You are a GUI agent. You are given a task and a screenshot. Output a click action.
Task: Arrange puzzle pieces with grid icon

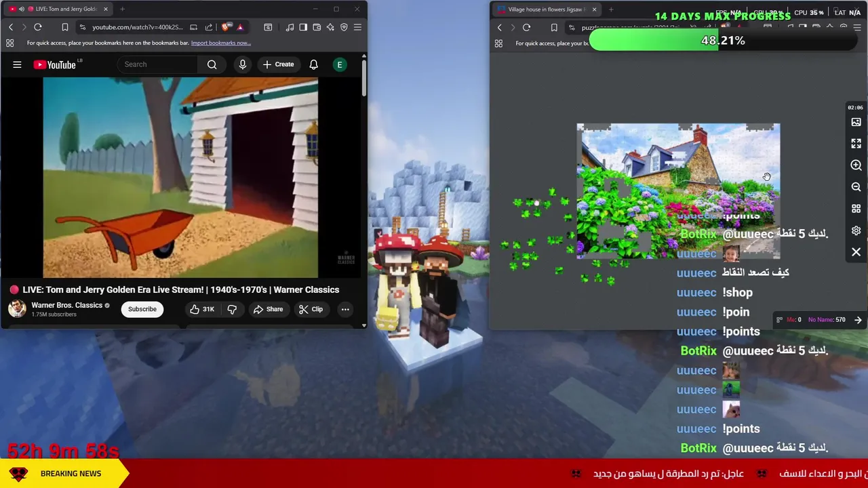click(856, 209)
